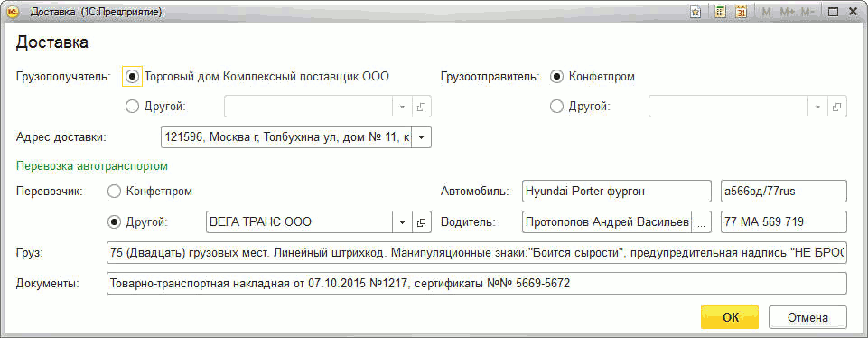This screenshot has height=338, width=868.
Task: Select Конфетпром radio button for Перевозчик
Action: [x=114, y=192]
